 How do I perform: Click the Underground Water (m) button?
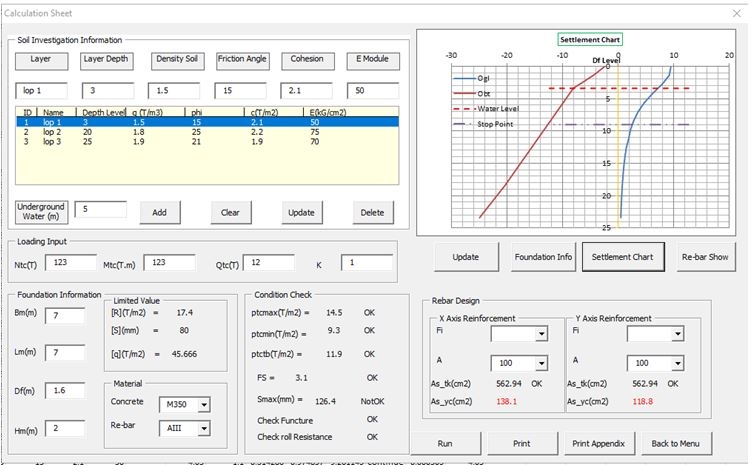41,212
